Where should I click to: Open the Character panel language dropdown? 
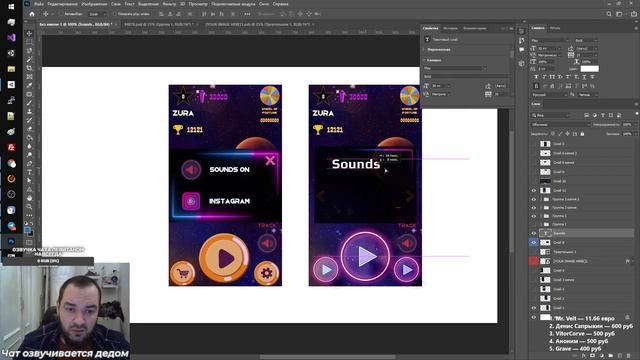click(x=550, y=95)
